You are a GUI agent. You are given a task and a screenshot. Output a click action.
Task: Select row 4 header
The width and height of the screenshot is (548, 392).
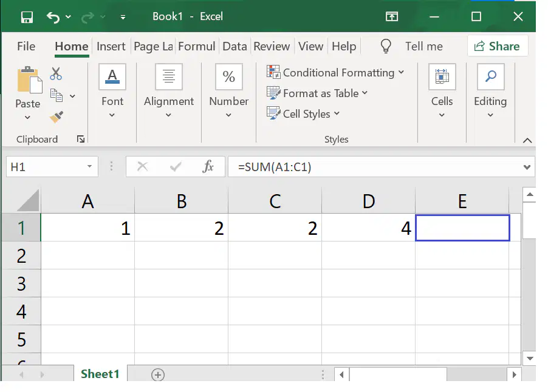click(21, 311)
